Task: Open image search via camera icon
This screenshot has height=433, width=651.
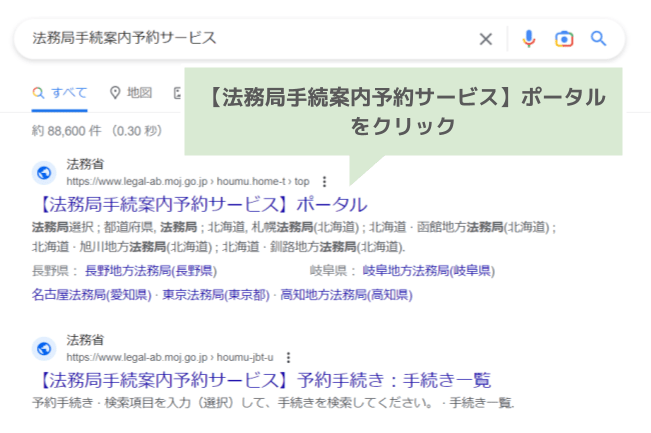Action: (564, 39)
